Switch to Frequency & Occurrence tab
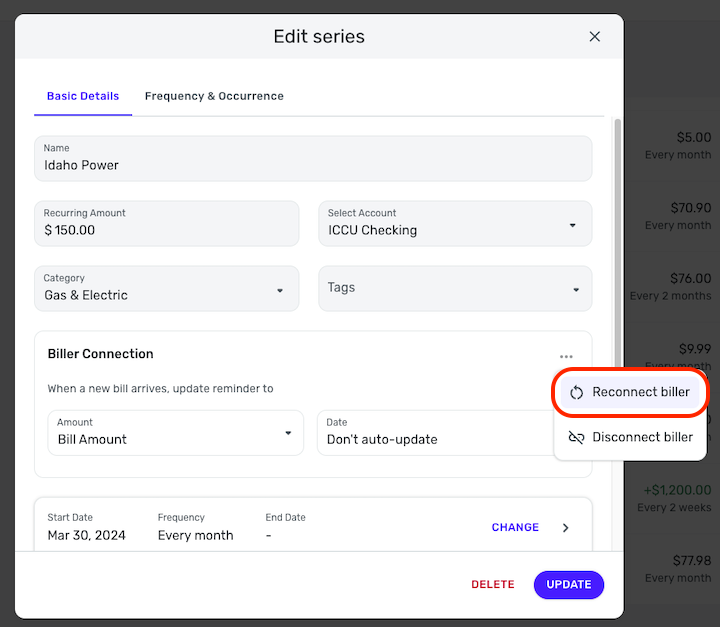The width and height of the screenshot is (720, 627). (x=214, y=96)
